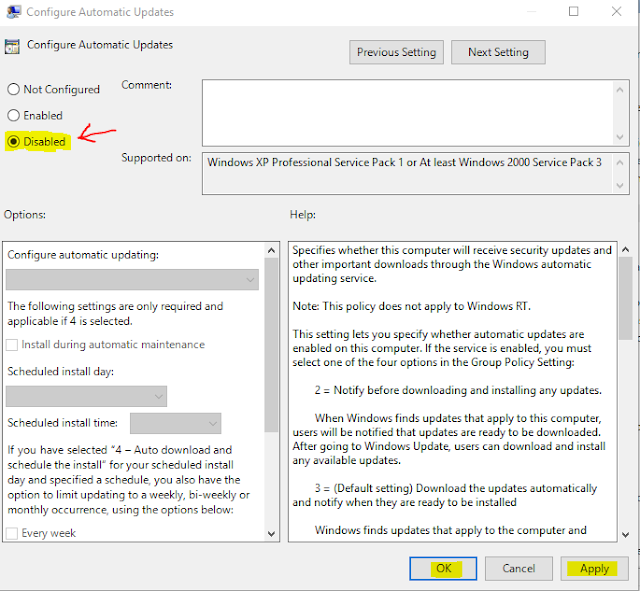Click the 'Help:' heading
Screen dimensions: 640x591
[303, 214]
